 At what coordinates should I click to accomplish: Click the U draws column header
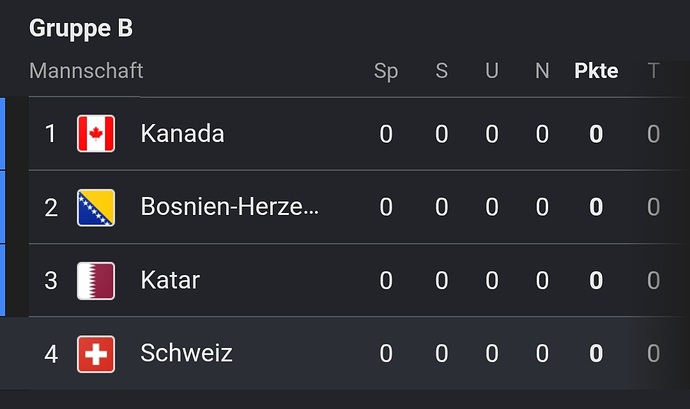pos(492,71)
